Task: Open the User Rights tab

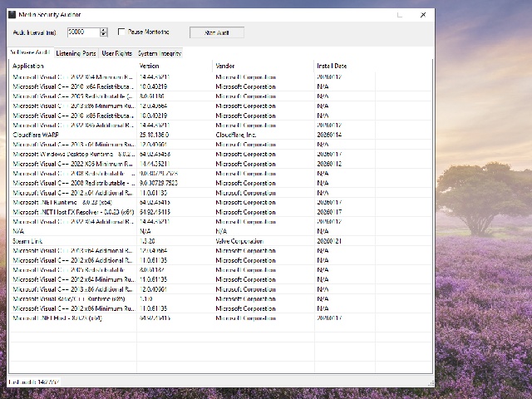Action: [116, 53]
